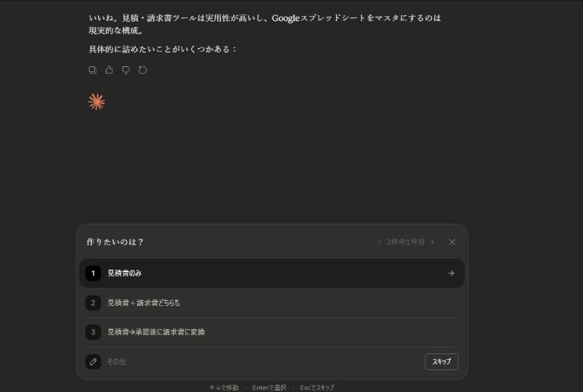Click the 3件中1件目 page indicator
The image size is (583, 392).
405,242
